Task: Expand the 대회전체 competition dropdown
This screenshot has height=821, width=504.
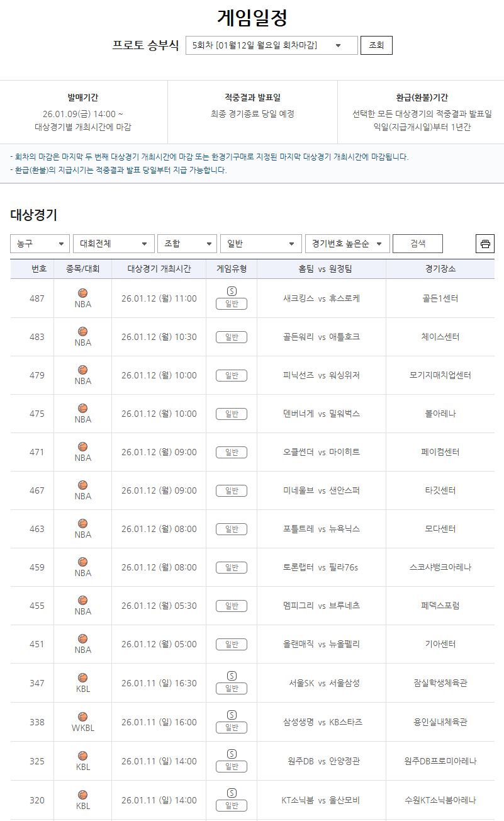Action: coord(113,243)
